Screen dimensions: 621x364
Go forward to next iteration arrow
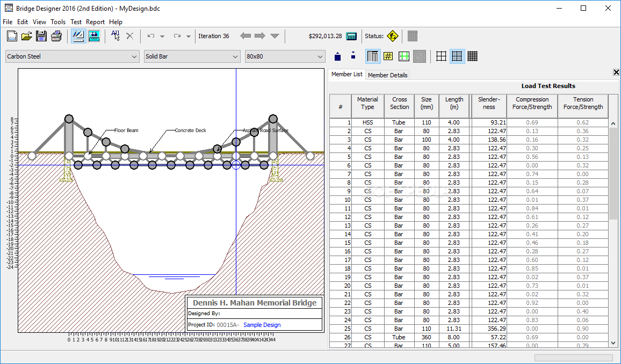(x=260, y=36)
